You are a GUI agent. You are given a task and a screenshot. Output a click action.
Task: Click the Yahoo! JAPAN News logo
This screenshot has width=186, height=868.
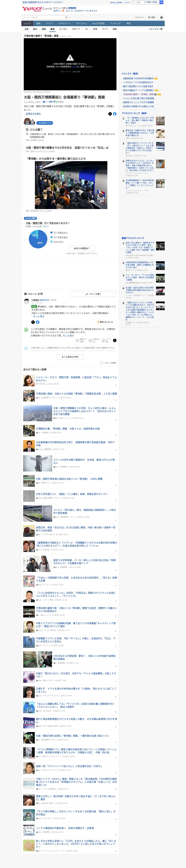pos(37,9)
